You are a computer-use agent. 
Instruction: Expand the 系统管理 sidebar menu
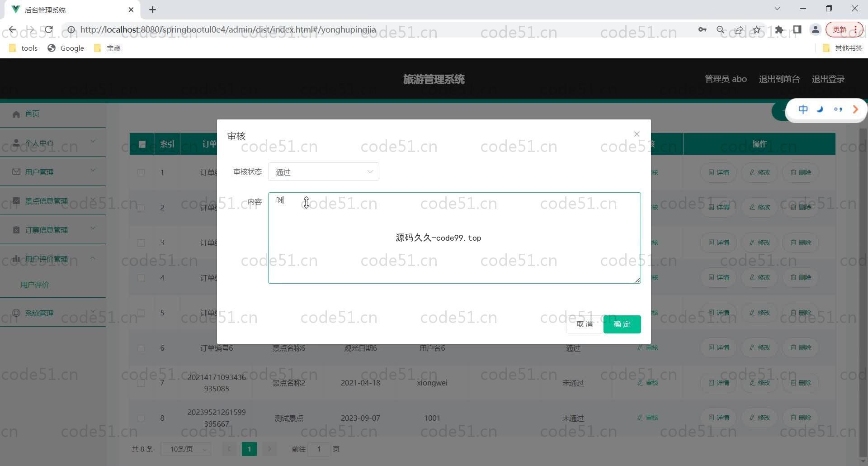53,313
